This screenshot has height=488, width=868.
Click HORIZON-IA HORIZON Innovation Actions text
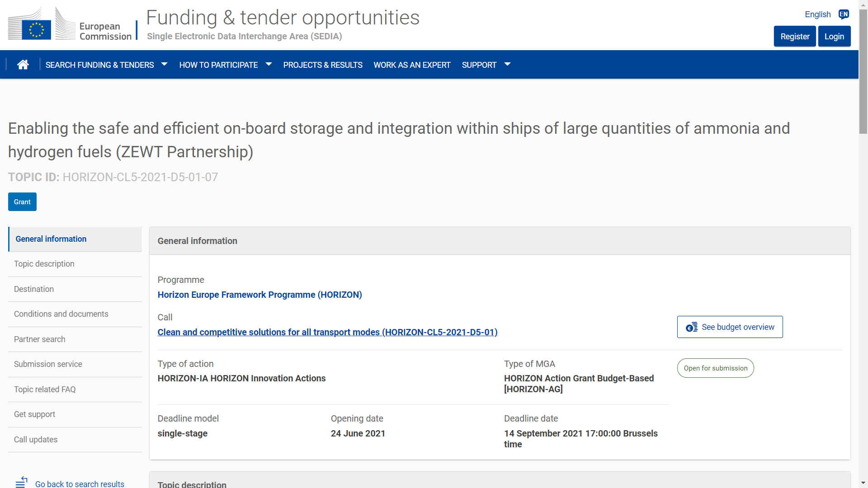click(x=241, y=378)
